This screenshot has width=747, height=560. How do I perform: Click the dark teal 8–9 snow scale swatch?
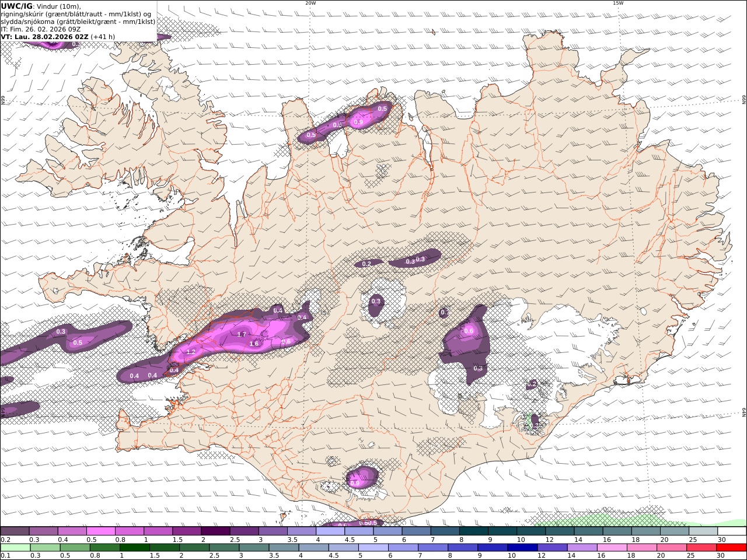pos(474,531)
